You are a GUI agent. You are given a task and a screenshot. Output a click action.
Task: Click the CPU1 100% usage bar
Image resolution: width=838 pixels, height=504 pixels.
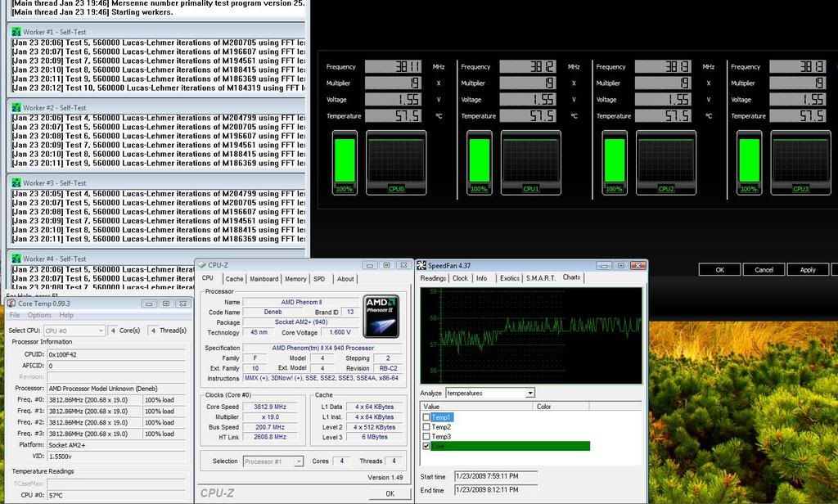pos(480,163)
